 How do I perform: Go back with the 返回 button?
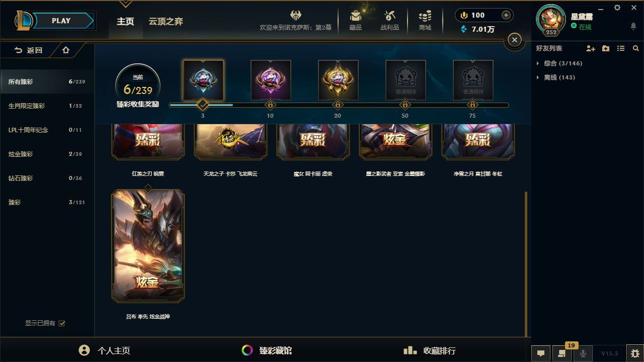29,50
